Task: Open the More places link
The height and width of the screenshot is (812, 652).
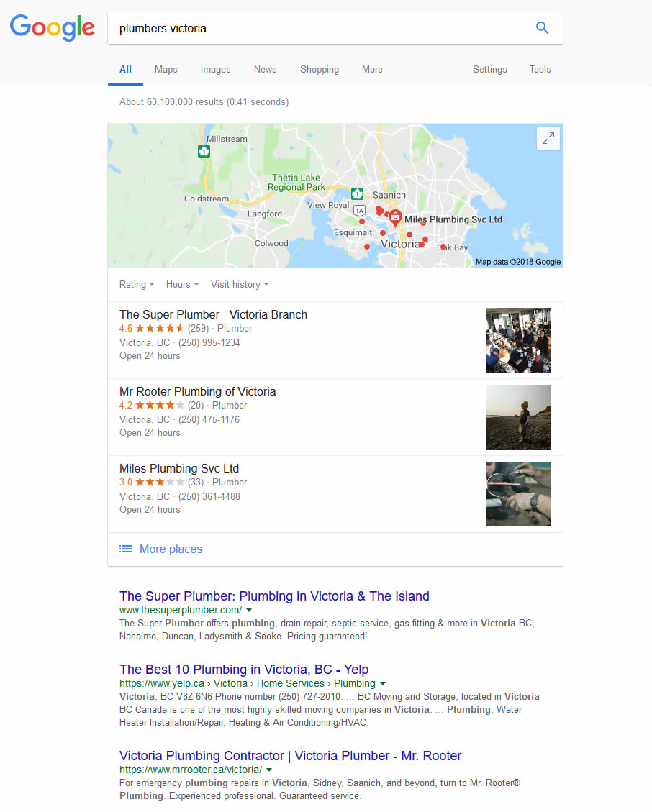Action: pyautogui.click(x=171, y=549)
